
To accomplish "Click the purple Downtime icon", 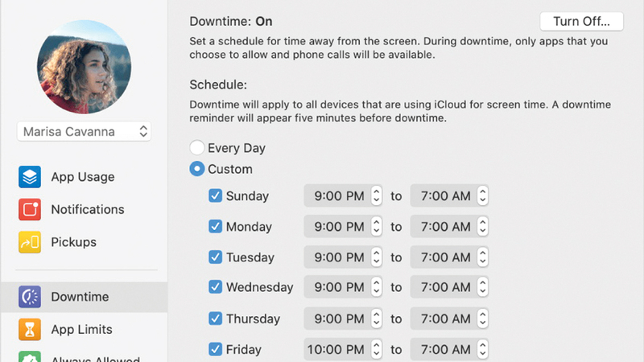I will point(30,297).
